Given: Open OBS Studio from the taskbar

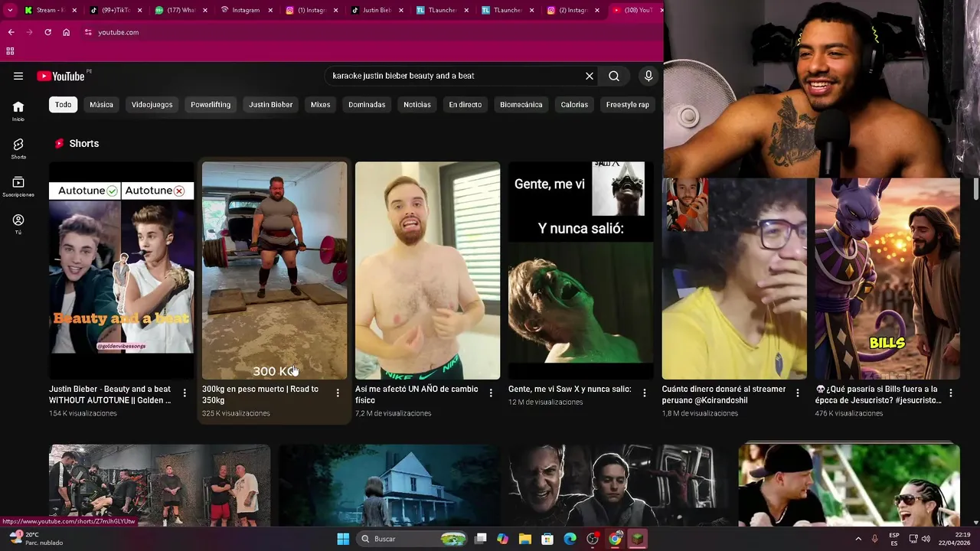Looking at the screenshot, I should click(593, 539).
